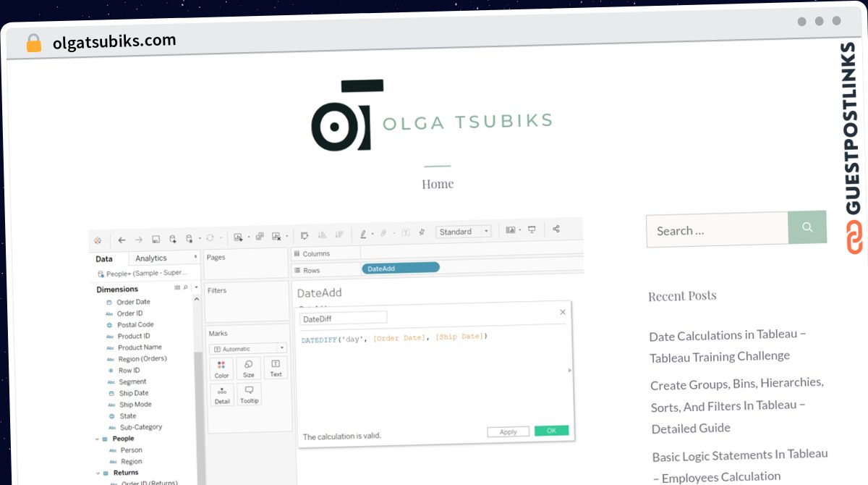Click the Save icon in Tableau toolbar
The width and height of the screenshot is (868, 485).
point(156,239)
